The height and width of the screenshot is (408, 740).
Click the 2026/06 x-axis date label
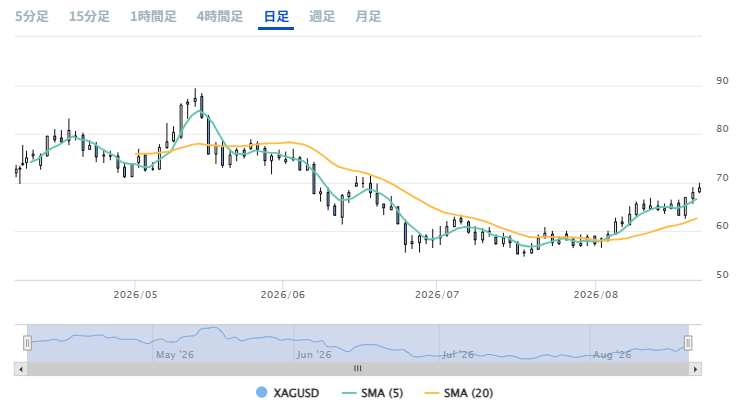[283, 295]
